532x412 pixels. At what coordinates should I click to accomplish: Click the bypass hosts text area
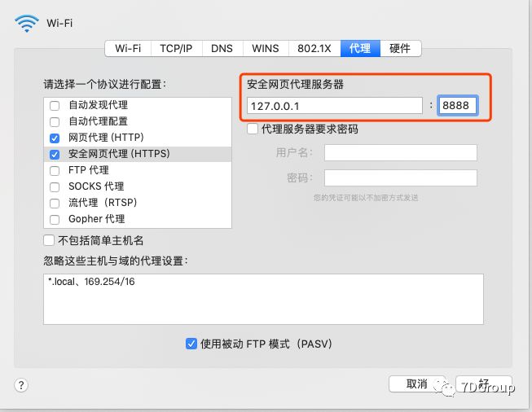263,299
